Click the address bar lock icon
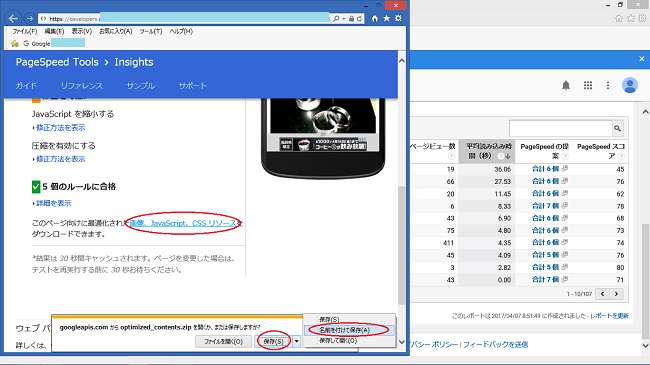This screenshot has width=650, height=365. pyautogui.click(x=352, y=19)
